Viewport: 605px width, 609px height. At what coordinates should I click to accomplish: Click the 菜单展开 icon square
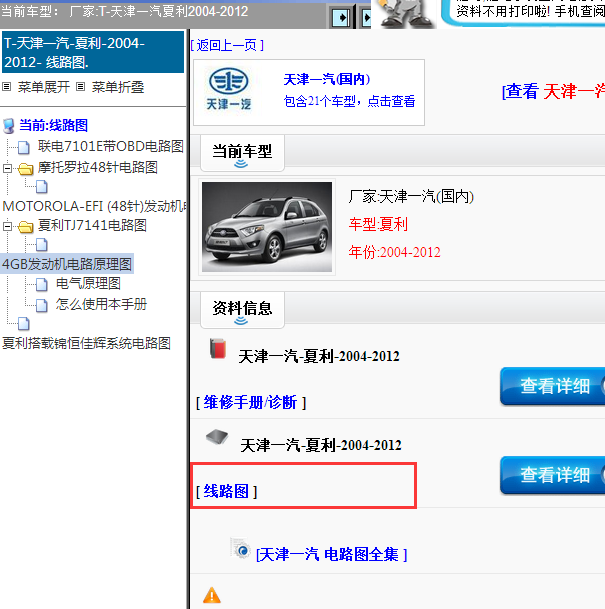pyautogui.click(x=6, y=87)
